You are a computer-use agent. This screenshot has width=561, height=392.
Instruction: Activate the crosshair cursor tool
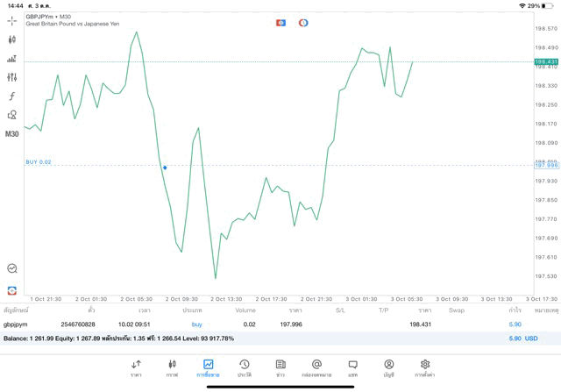[11, 20]
